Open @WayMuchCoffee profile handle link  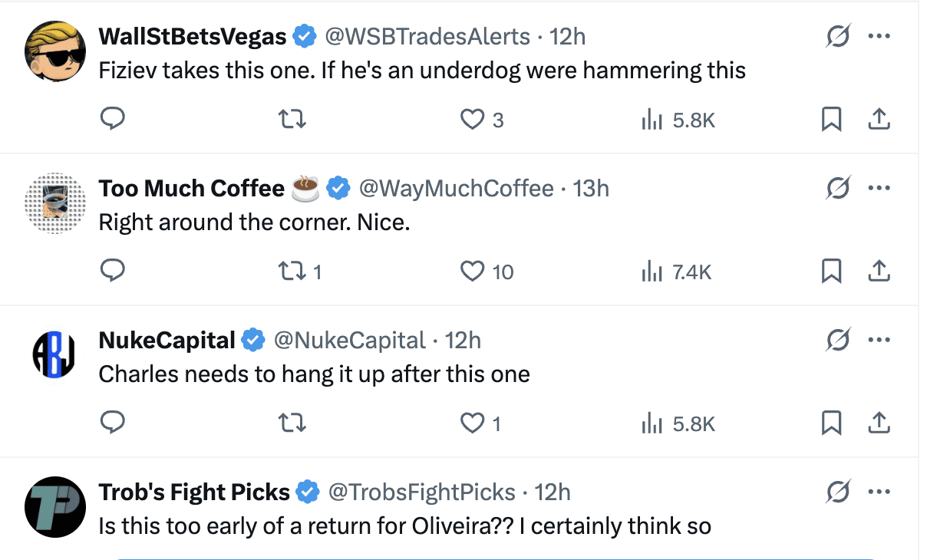pyautogui.click(x=456, y=188)
